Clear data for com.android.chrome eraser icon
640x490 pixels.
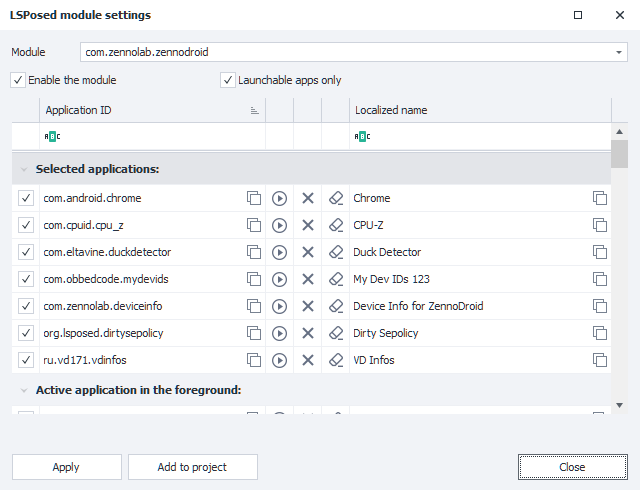tap(336, 198)
